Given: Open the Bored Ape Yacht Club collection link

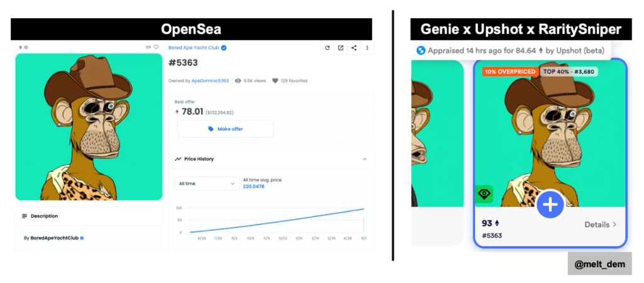Looking at the screenshot, I should click(x=194, y=48).
